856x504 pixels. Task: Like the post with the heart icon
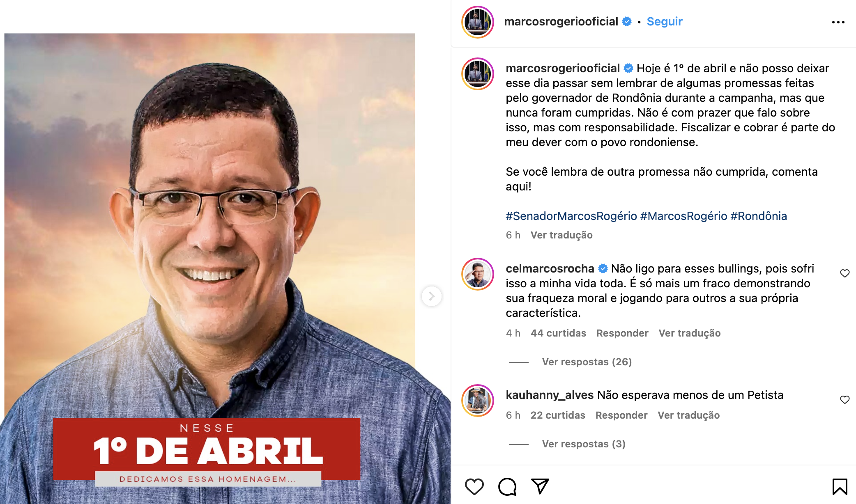(474, 486)
